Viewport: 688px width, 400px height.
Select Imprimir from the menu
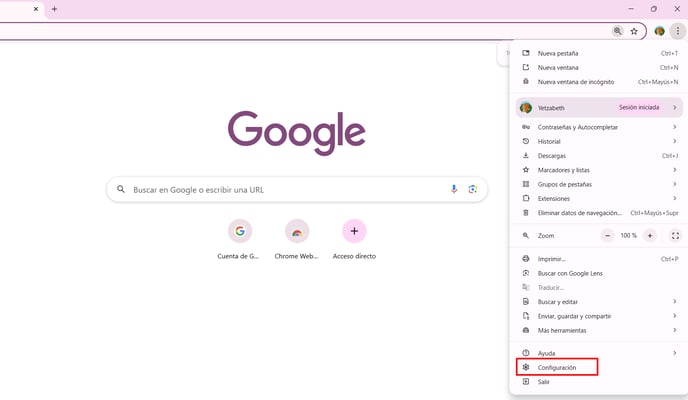pos(599,259)
